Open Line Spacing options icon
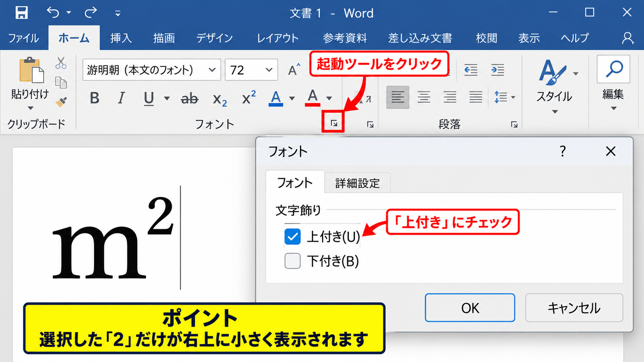This screenshot has width=644, height=362. 501,97
